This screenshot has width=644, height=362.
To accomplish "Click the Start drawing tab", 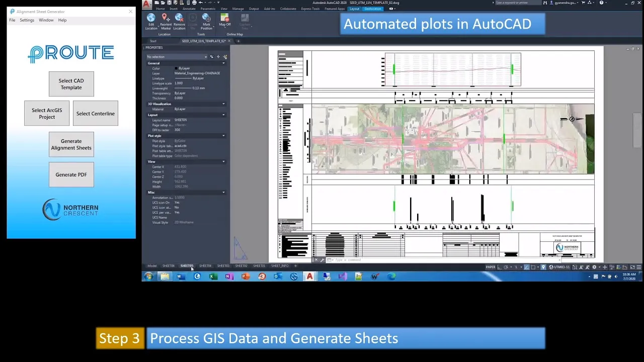I will pyautogui.click(x=153, y=41).
